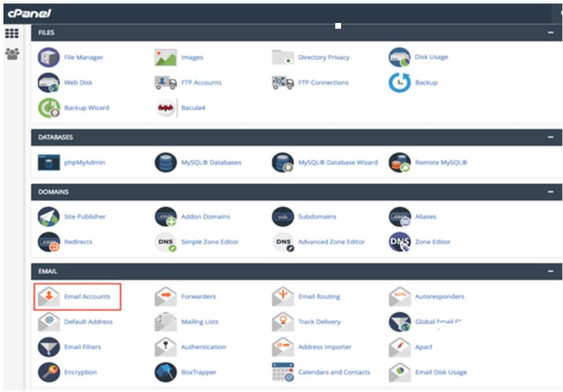Click the Forwarders envelope icon
Image resolution: width=563 pixels, height=392 pixels.
coord(166,297)
